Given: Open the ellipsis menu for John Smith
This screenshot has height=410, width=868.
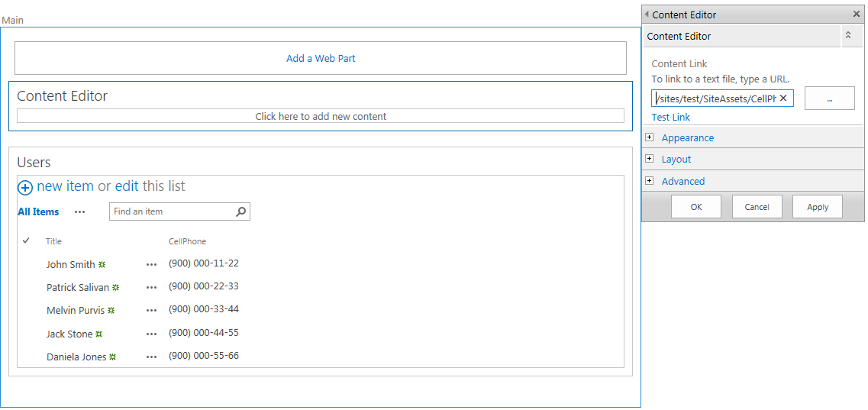Looking at the screenshot, I should tap(151, 265).
